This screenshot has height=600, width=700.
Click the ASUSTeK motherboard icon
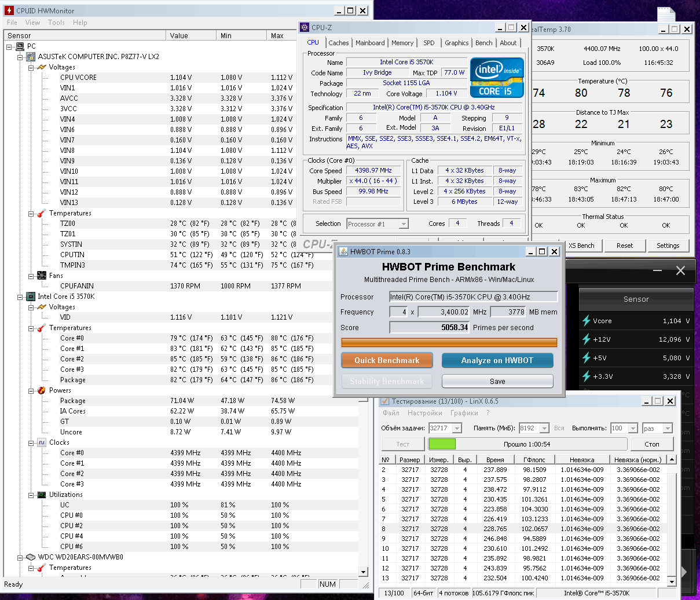click(x=31, y=57)
